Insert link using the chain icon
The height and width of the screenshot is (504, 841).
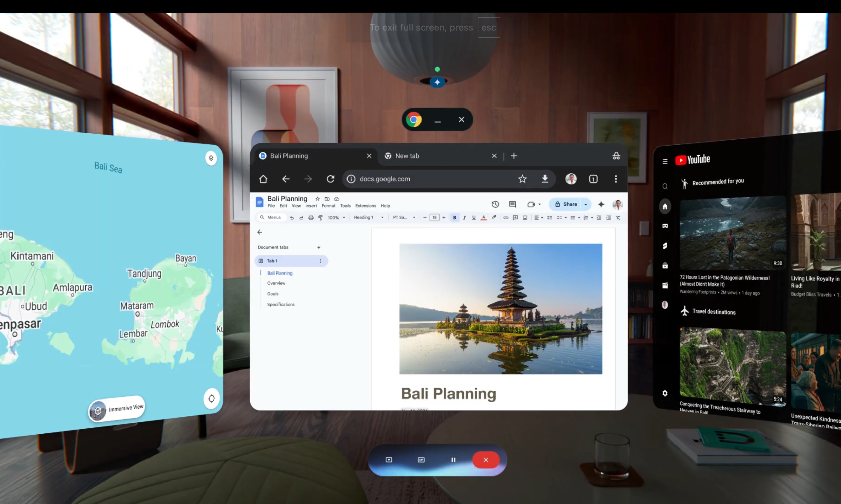[506, 218]
